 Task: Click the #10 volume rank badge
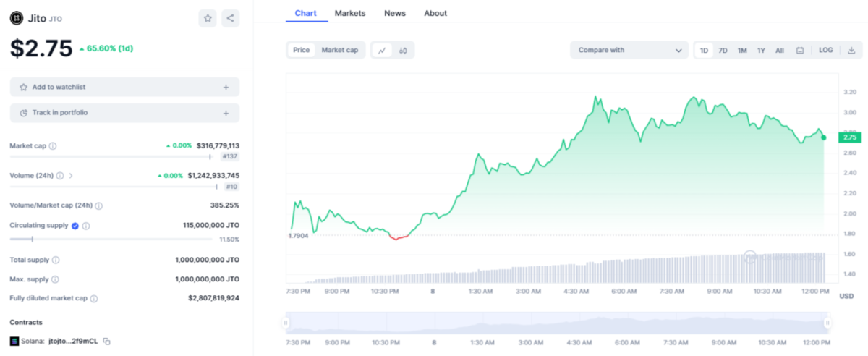pyautogui.click(x=231, y=186)
